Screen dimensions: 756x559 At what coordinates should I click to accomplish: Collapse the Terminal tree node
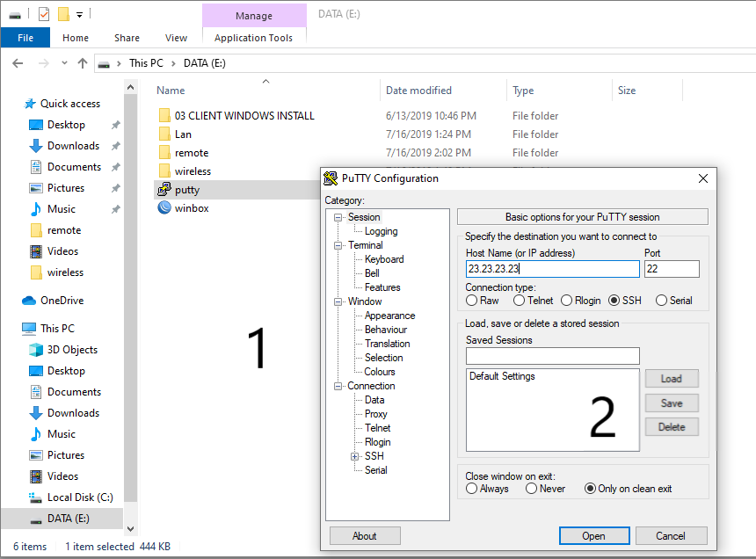click(x=338, y=245)
